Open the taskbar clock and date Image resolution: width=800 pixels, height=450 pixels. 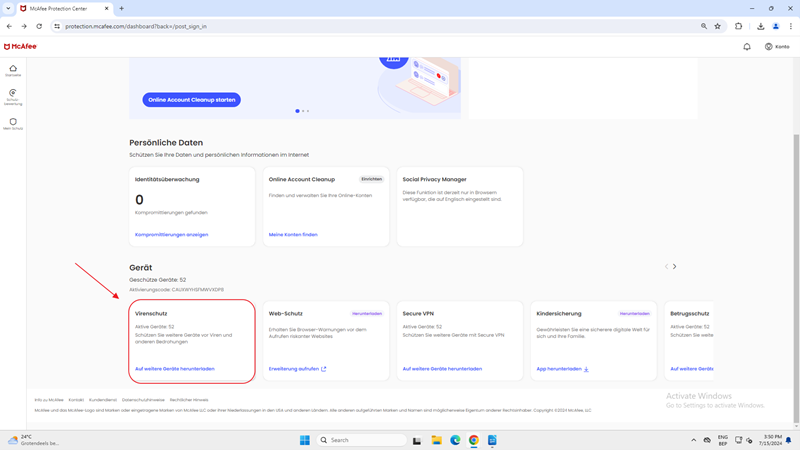pos(772,440)
